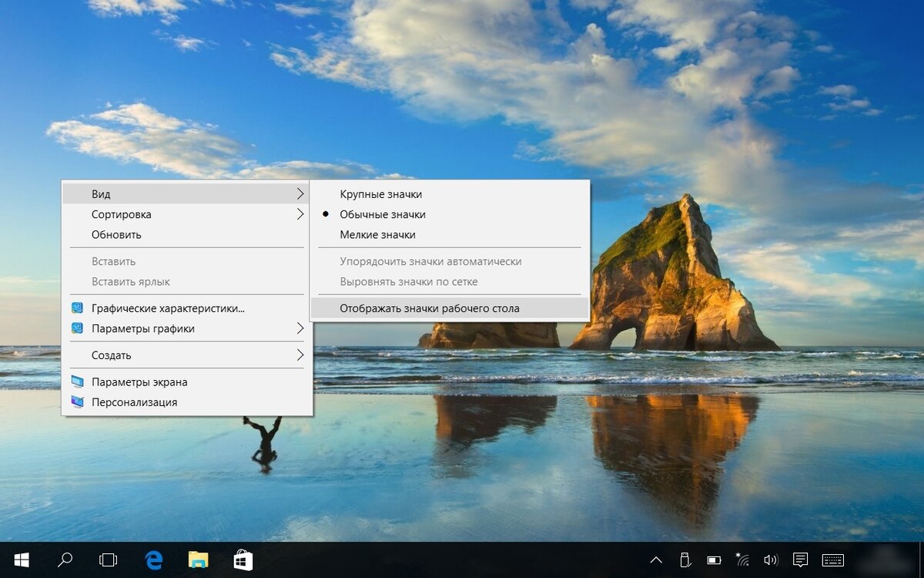Open Task View on taskbar
The image size is (924, 578).
pyautogui.click(x=109, y=560)
